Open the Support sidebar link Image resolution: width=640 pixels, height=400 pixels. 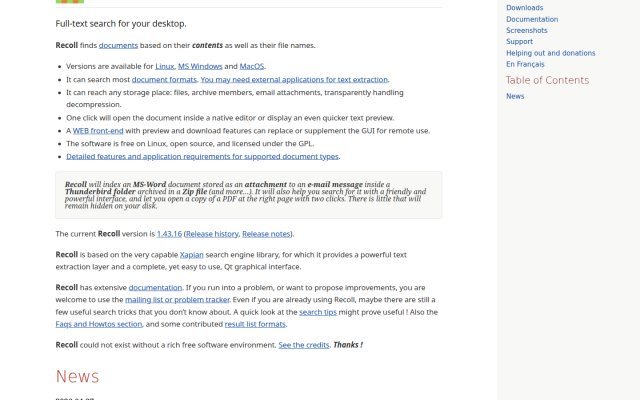519,42
